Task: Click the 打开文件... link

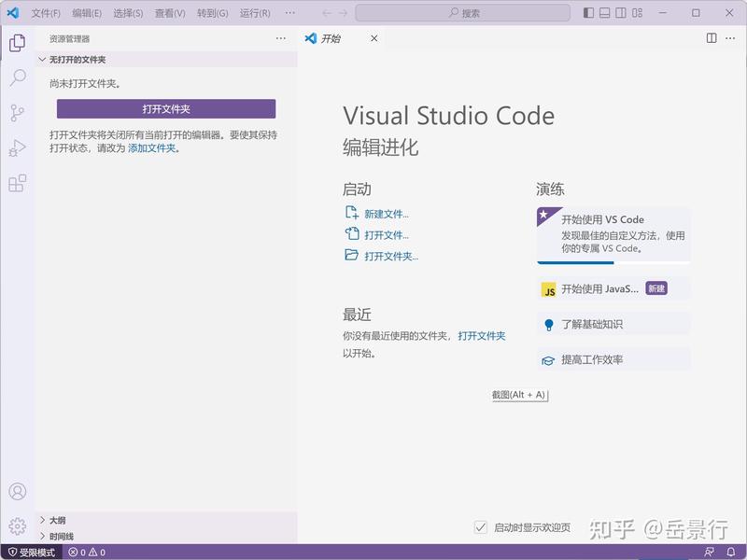Action: 387,235
